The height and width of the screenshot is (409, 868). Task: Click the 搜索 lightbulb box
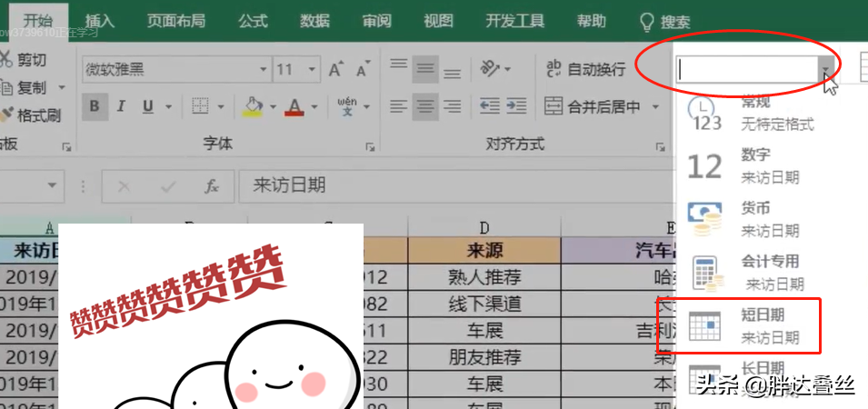coord(664,22)
